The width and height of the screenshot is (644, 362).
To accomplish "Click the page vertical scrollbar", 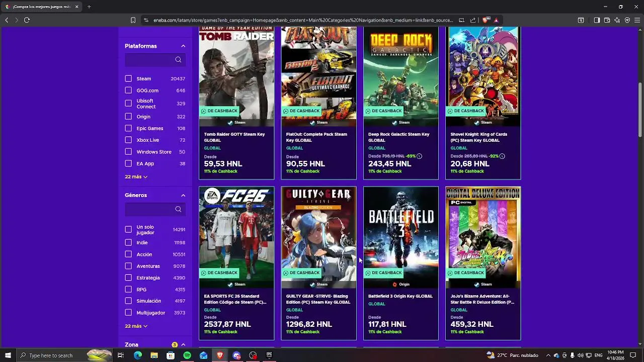I will point(640,110).
